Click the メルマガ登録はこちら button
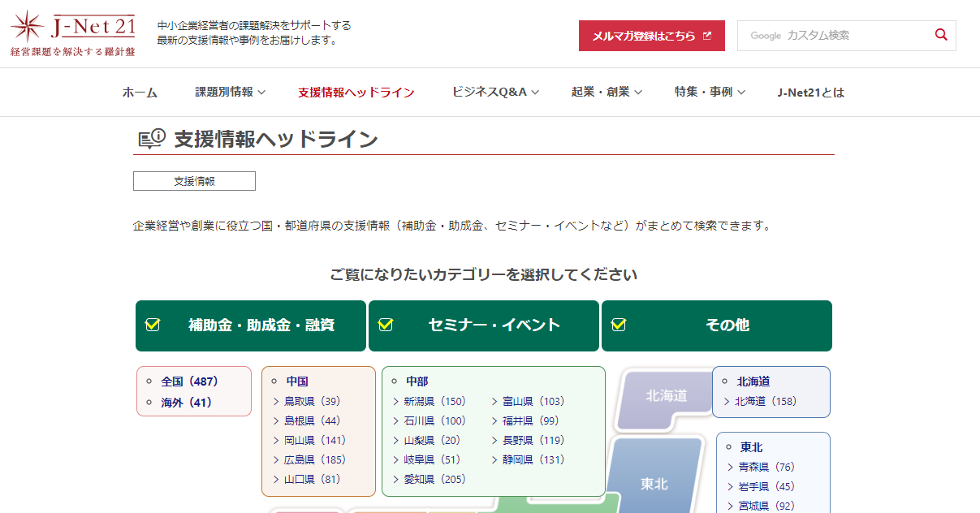980x513 pixels. pos(651,36)
